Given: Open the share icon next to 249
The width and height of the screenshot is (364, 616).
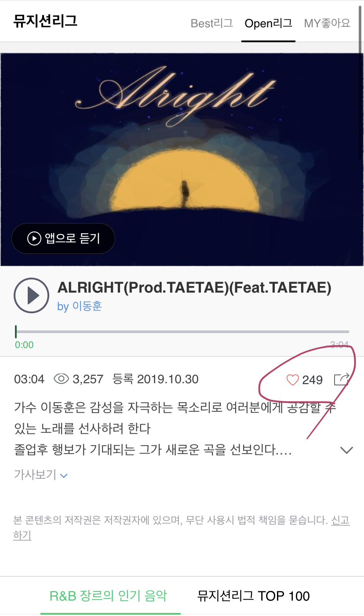Looking at the screenshot, I should (x=342, y=379).
